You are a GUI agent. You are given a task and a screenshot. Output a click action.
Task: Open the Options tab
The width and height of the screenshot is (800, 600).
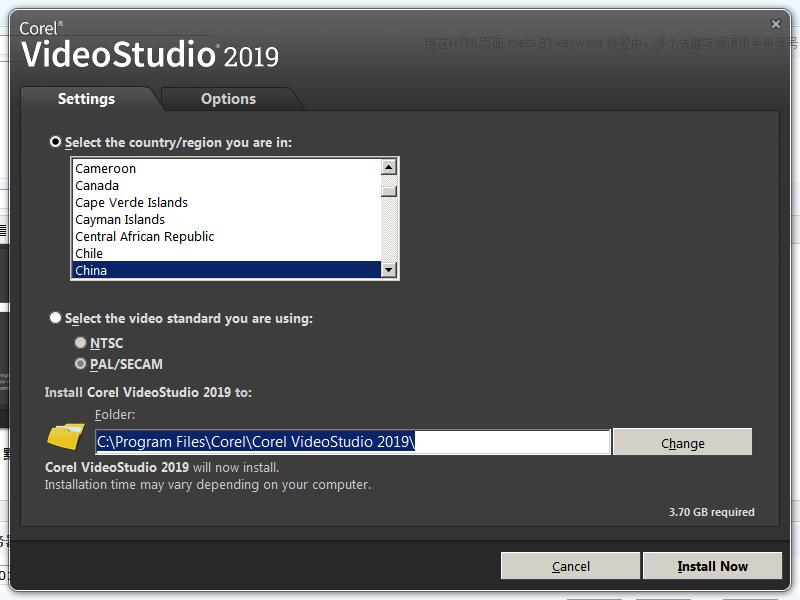[x=228, y=99]
